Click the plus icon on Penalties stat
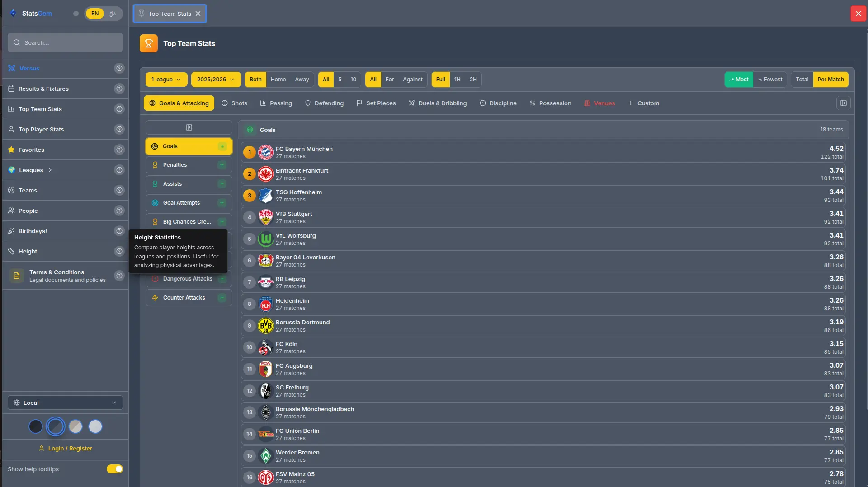Viewport: 868px width, 487px height. coord(222,165)
